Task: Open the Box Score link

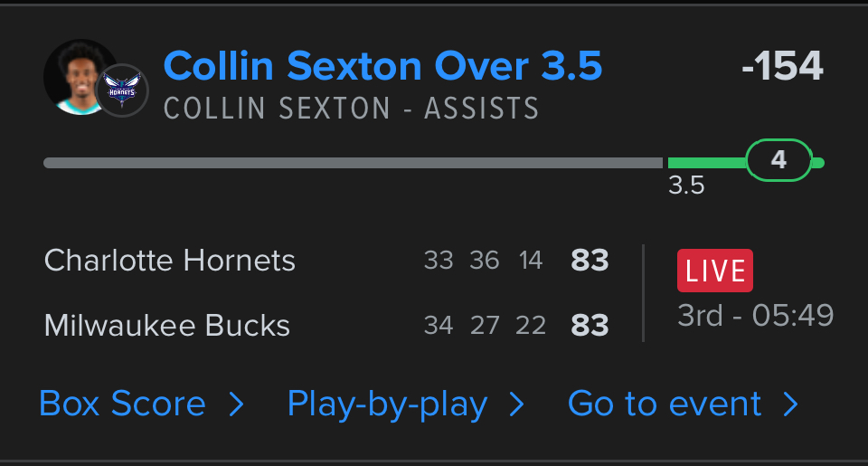Action: (x=122, y=404)
